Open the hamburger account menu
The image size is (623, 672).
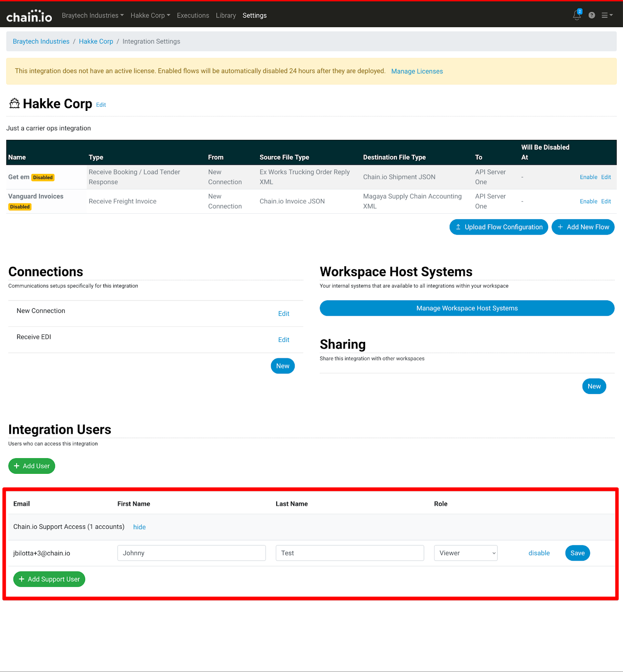(x=607, y=15)
